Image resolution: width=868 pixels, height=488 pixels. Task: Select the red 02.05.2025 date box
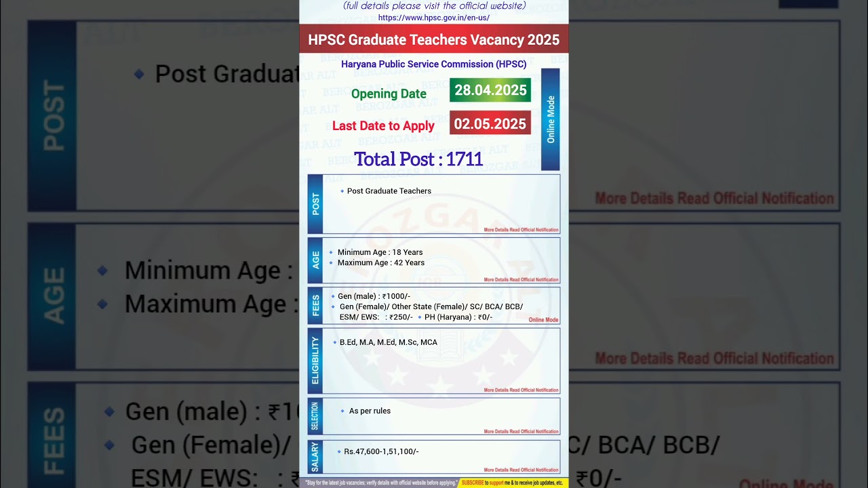click(490, 123)
